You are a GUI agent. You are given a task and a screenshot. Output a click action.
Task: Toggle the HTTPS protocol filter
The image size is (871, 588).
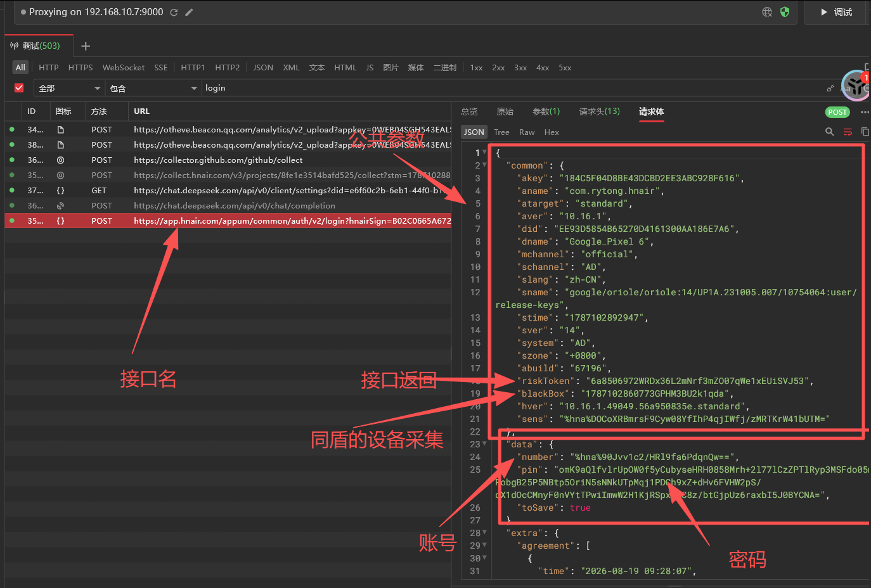tap(81, 67)
